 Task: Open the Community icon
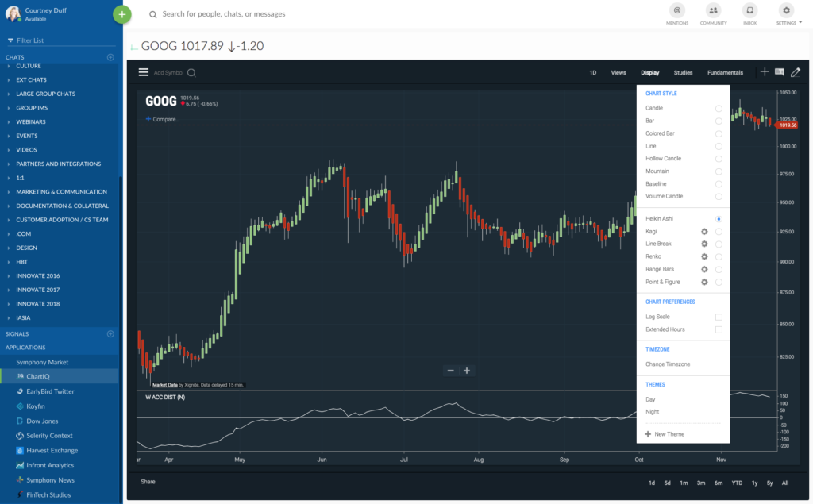point(714,10)
